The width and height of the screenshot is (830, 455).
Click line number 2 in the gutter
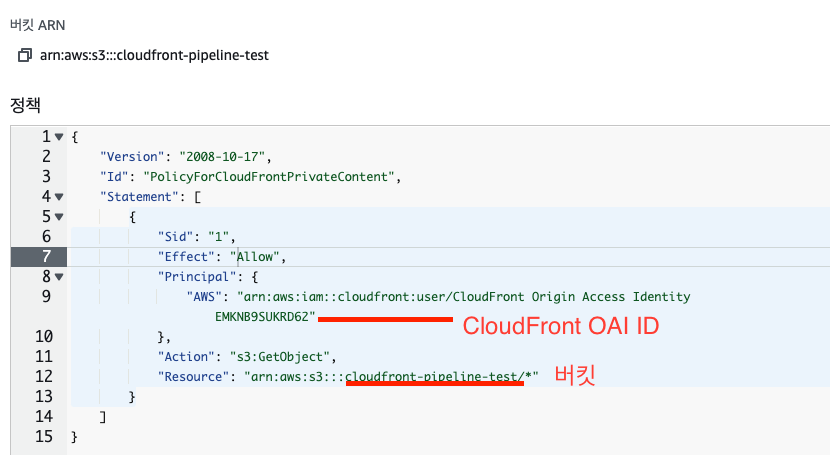[47, 157]
